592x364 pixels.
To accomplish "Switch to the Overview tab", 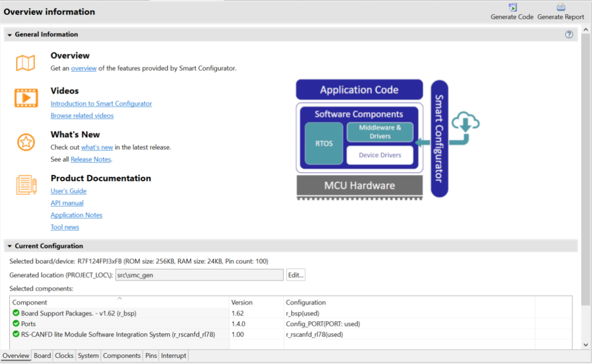I will tap(15, 356).
